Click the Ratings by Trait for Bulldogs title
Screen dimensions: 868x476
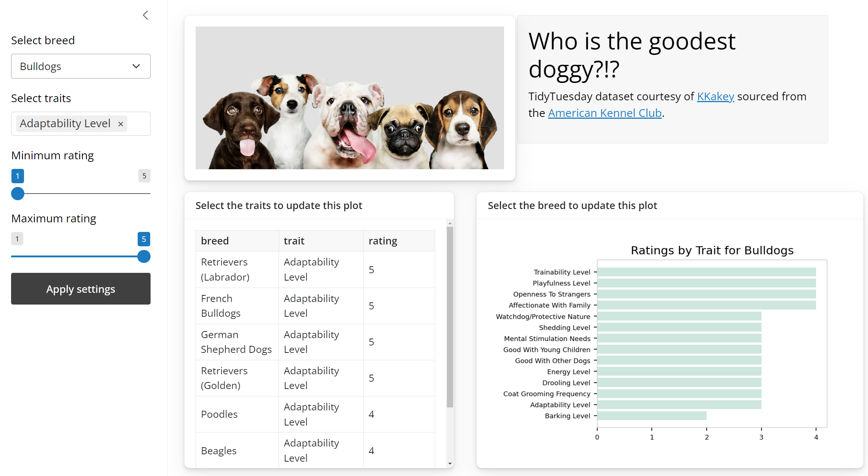[712, 250]
